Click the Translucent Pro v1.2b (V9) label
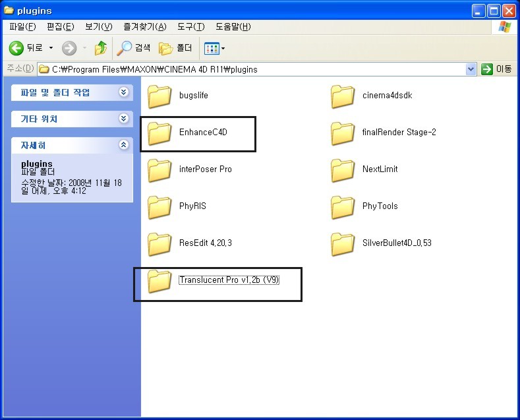This screenshot has height=420, width=520. pos(229,280)
